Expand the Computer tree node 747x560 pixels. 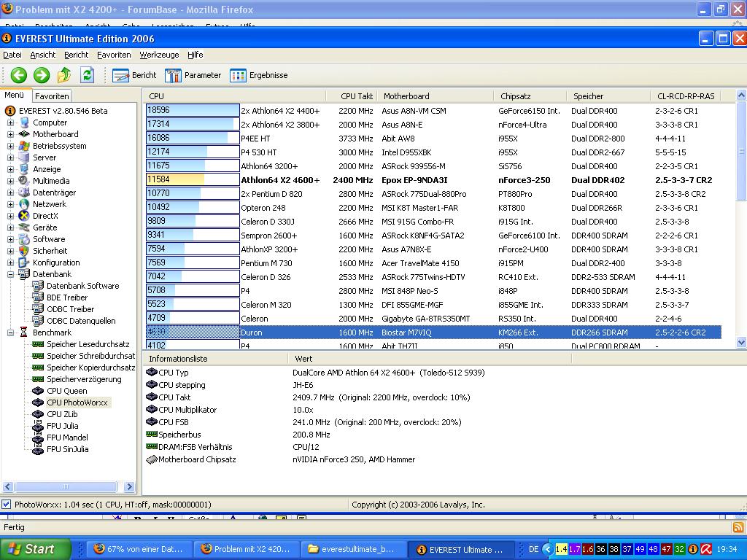10,122
